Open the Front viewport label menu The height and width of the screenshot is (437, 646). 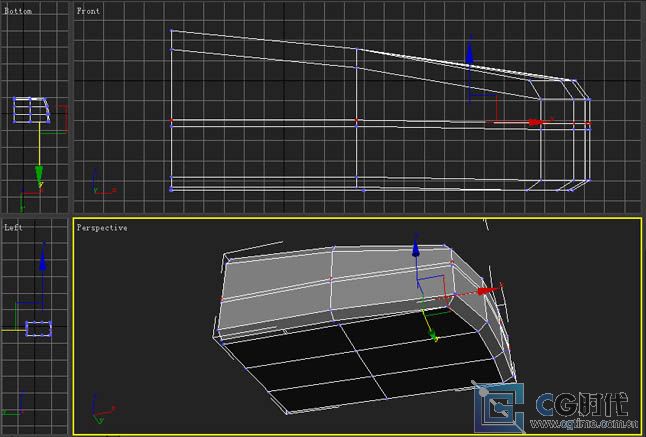point(88,10)
